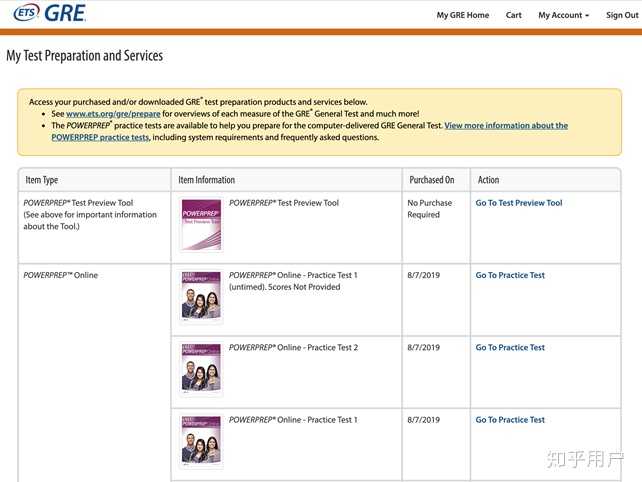Click the Item Information column header

click(x=206, y=180)
